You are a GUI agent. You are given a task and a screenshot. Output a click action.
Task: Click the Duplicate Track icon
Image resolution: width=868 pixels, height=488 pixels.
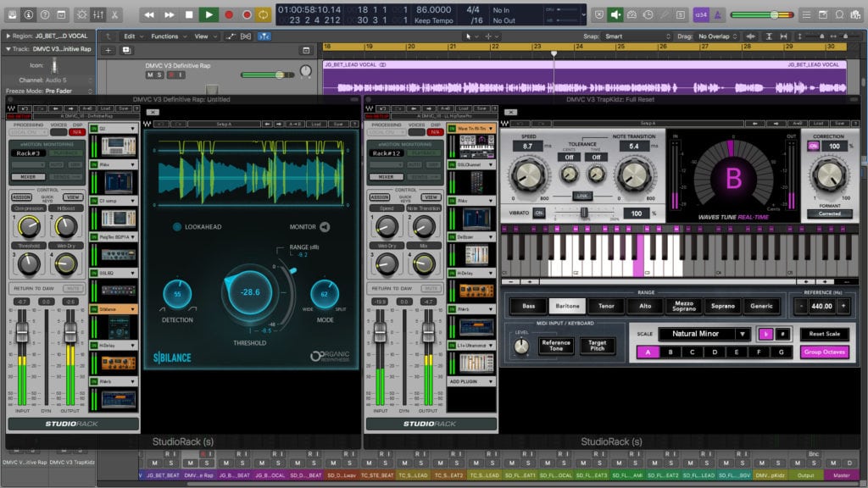pyautogui.click(x=126, y=50)
